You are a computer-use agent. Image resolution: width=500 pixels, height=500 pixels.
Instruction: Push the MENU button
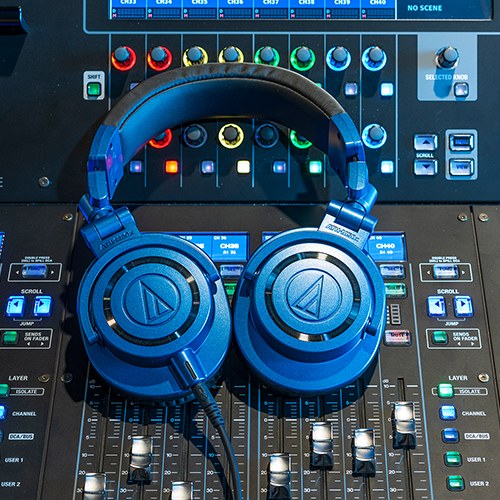(461, 142)
